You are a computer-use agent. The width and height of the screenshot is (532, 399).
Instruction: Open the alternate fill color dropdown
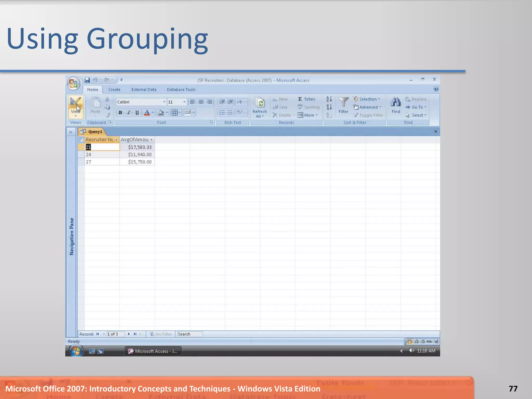[x=189, y=112]
